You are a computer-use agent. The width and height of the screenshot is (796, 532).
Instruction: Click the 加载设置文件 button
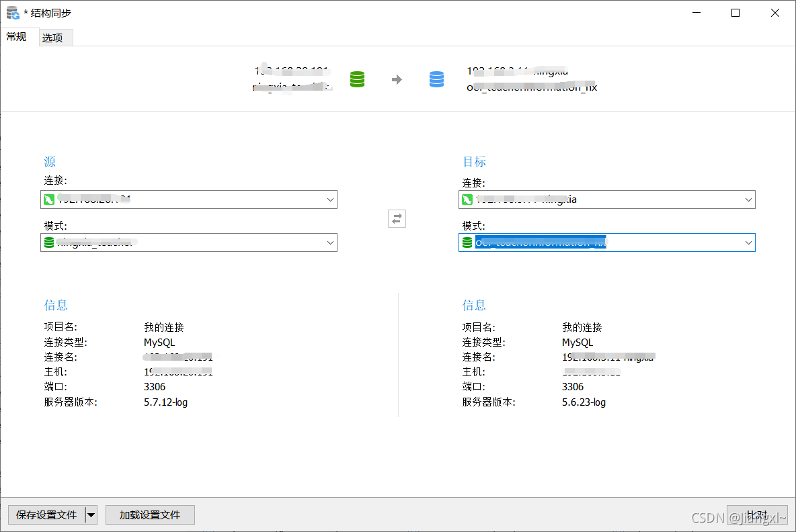pyautogui.click(x=150, y=515)
